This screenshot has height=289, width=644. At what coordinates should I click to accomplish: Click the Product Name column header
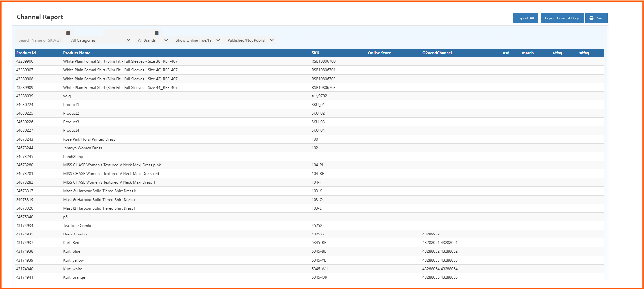(x=77, y=53)
